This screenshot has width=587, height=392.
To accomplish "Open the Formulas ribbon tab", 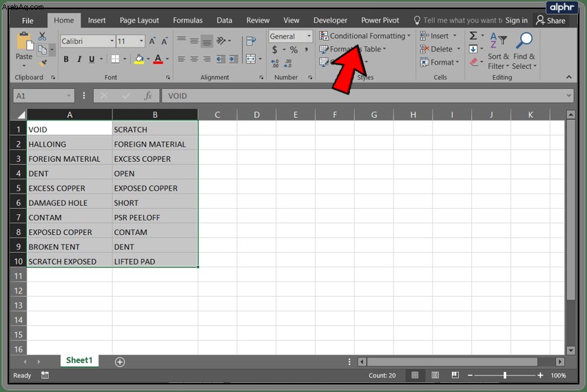I will (187, 20).
